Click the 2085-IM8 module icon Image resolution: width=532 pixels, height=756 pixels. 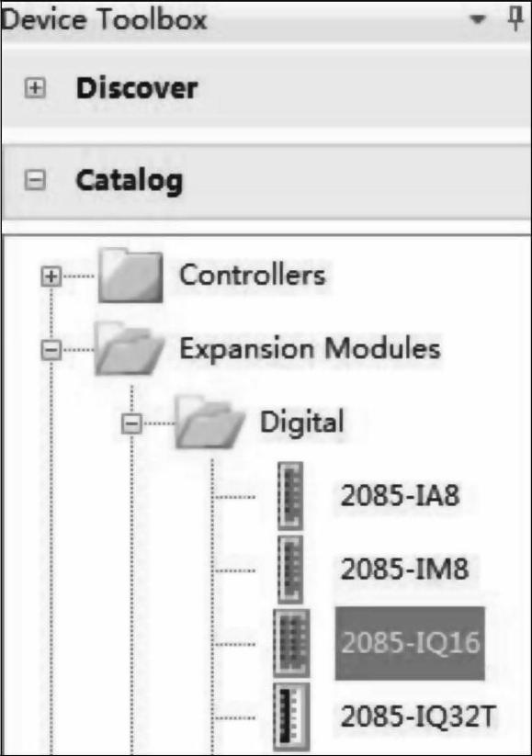pyautogui.click(x=291, y=570)
